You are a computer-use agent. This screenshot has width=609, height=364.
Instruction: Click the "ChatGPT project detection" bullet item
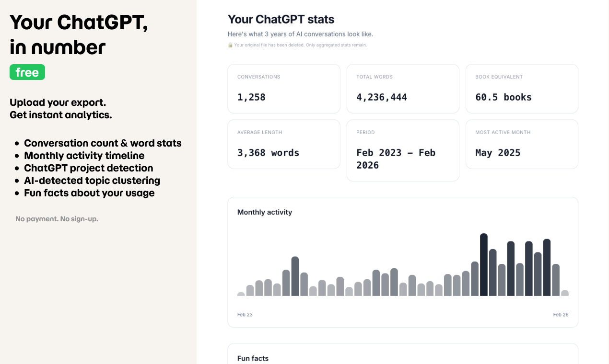(89, 168)
